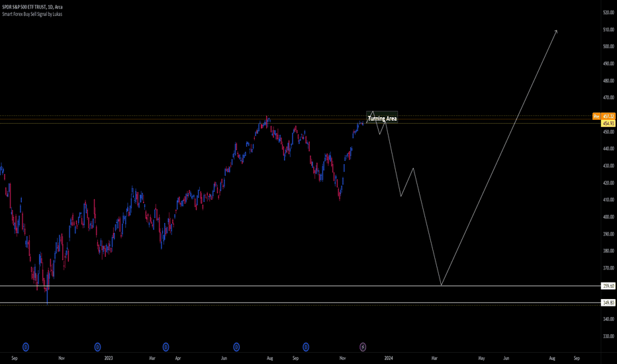Click the 410.00 price axis label

point(608,200)
